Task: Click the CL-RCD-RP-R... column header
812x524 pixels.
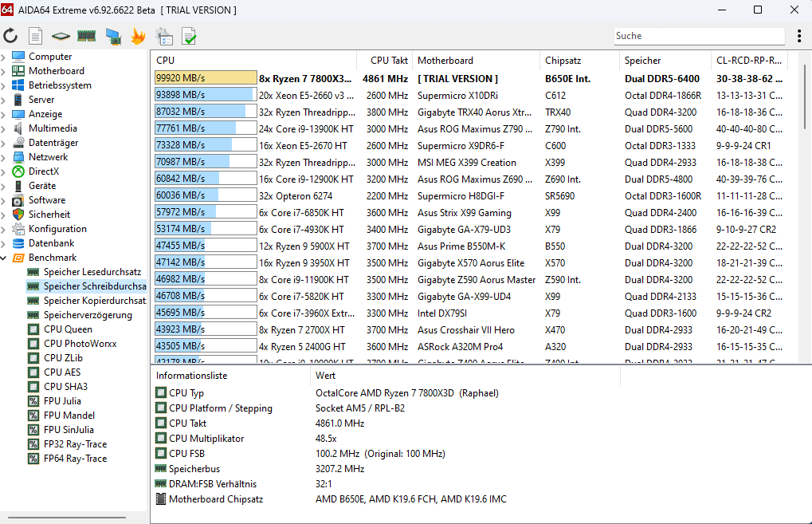Action: click(x=749, y=60)
